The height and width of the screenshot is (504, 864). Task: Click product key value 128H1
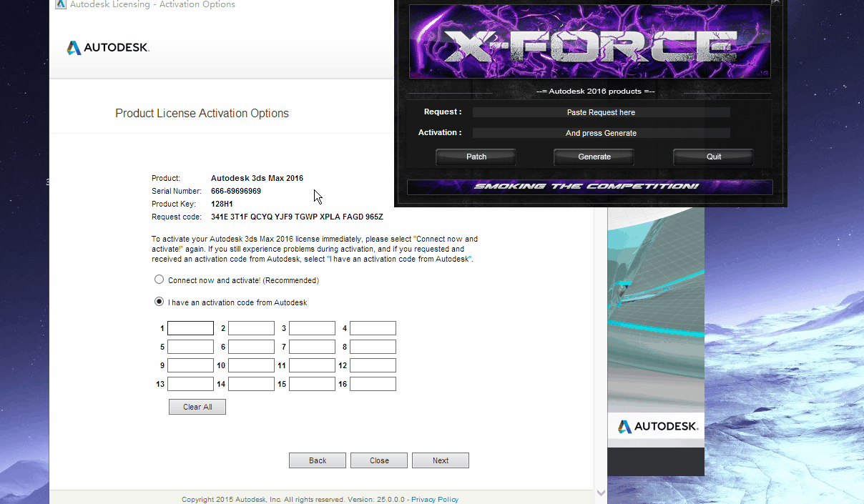pyautogui.click(x=222, y=204)
